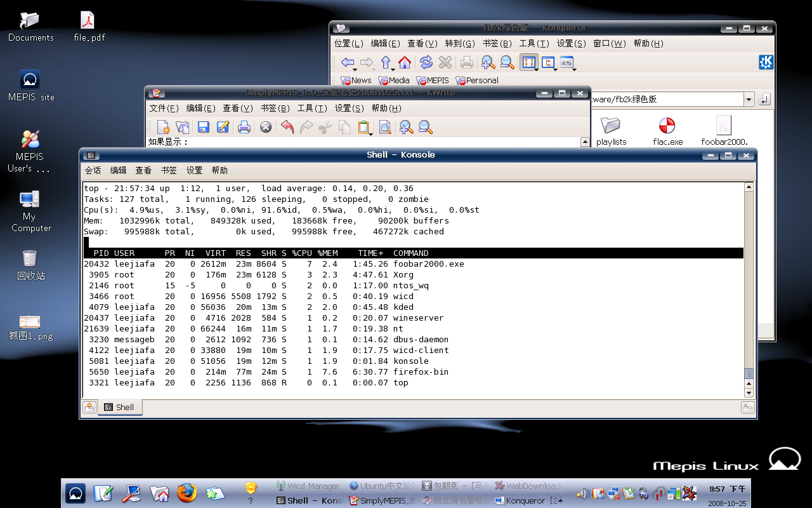The width and height of the screenshot is (812, 508).
Task: Open My Computer desktop icon
Action: point(30,211)
